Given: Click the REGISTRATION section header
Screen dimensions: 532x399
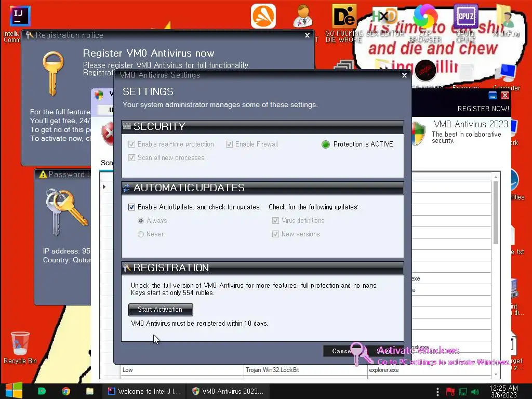Looking at the screenshot, I should coord(262,268).
